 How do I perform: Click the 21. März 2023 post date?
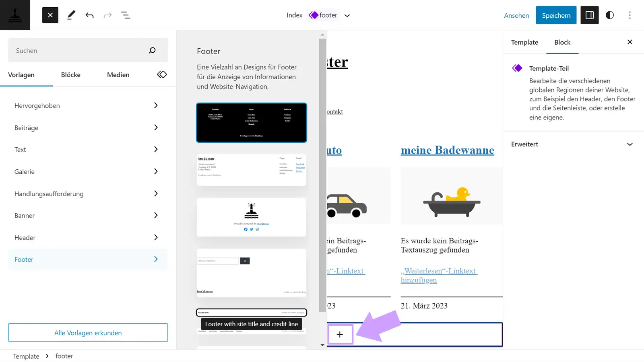coord(424,306)
